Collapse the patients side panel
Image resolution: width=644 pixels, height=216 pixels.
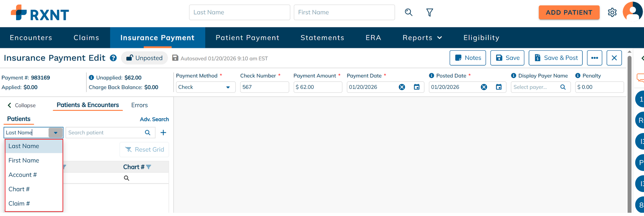21,105
